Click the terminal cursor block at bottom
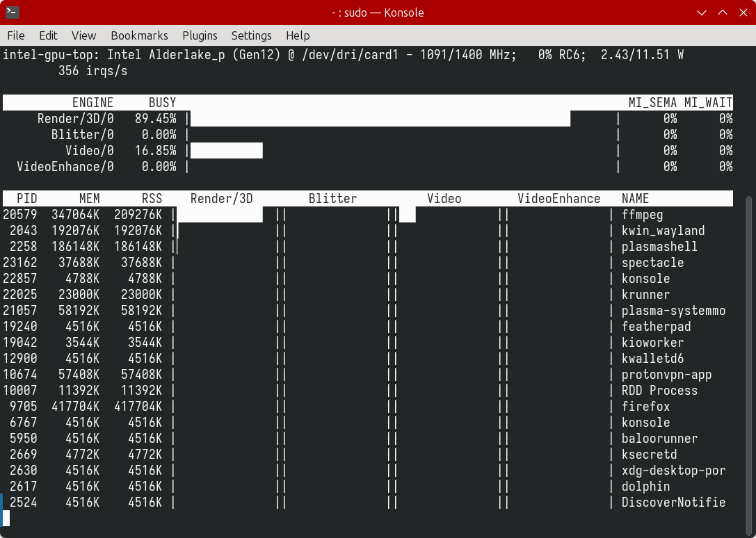This screenshot has height=538, width=756. coord(6,518)
